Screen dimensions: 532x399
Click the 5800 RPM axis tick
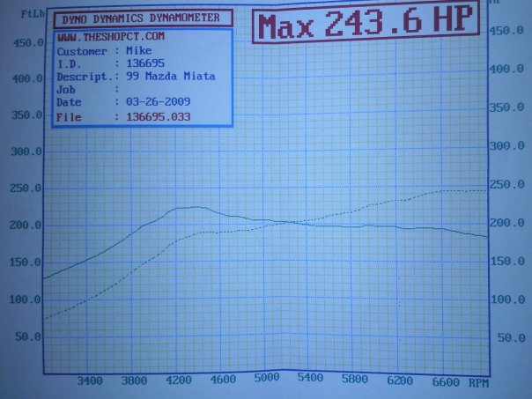point(355,379)
